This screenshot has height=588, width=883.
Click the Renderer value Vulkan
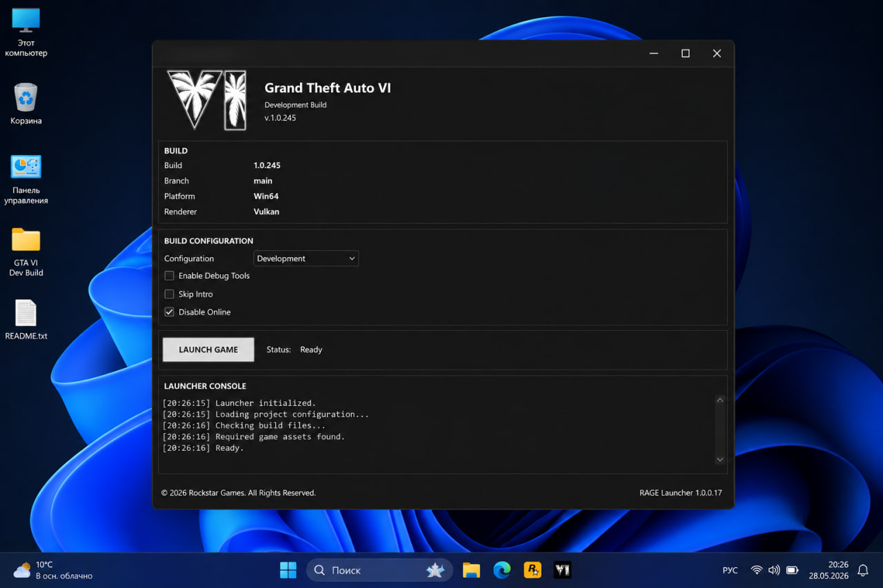(x=266, y=212)
